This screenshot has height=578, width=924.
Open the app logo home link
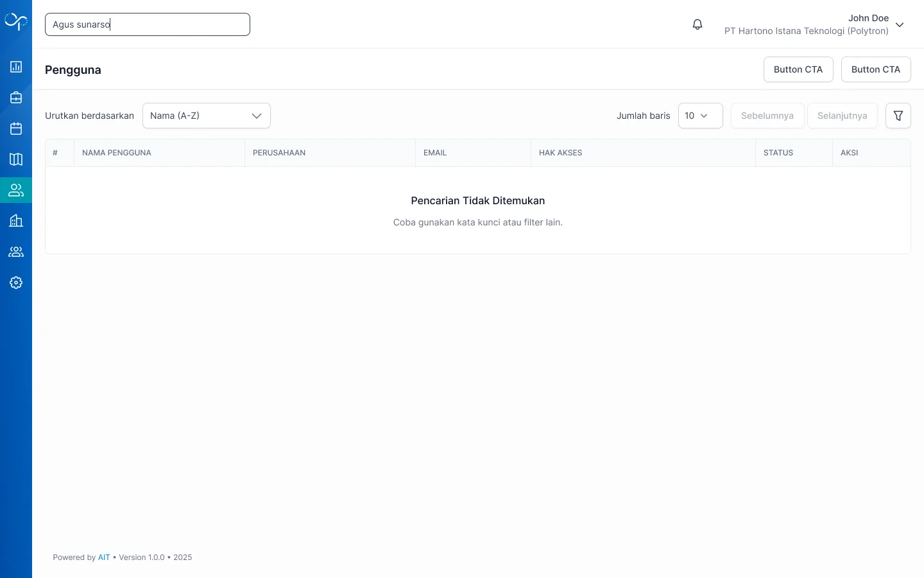tap(16, 22)
